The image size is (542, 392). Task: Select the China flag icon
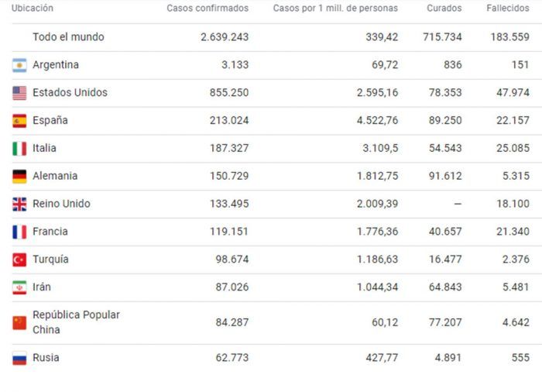pos(19,323)
